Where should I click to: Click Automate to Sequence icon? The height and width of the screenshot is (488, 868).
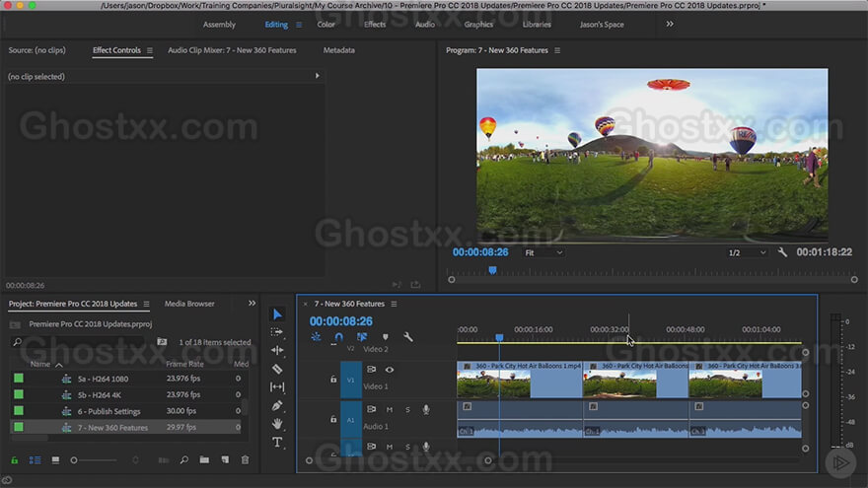(164, 459)
